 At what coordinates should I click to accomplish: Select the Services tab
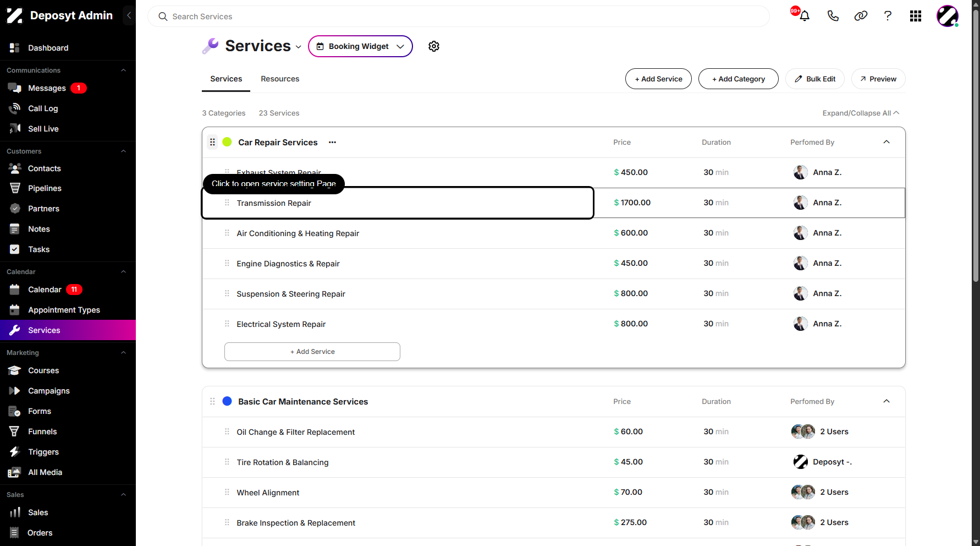tap(226, 79)
